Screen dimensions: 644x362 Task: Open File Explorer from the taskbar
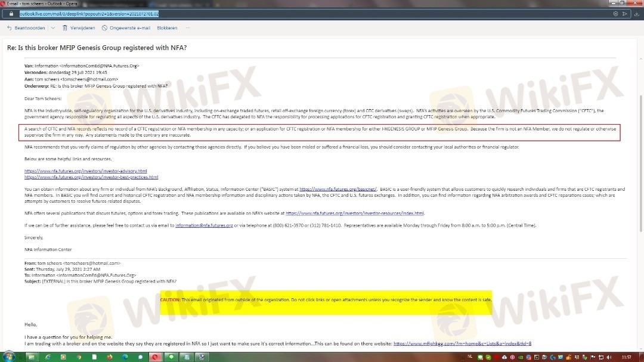[x=32, y=357]
